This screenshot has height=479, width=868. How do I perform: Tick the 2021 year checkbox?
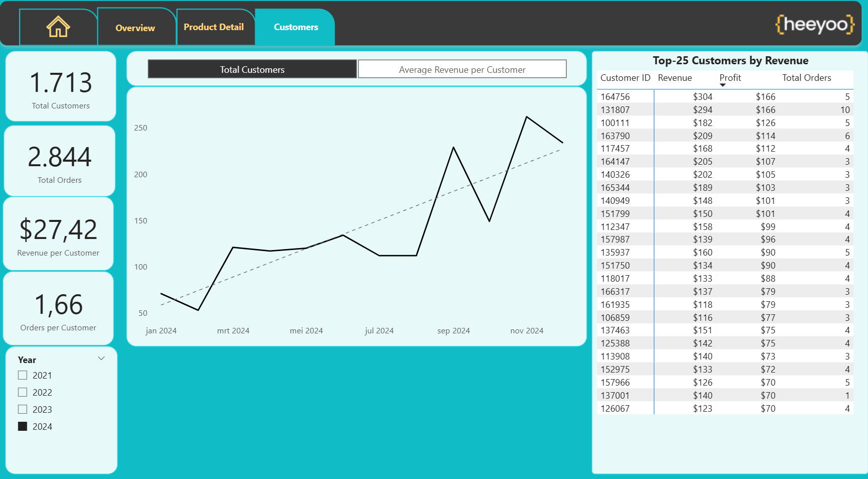(23, 375)
